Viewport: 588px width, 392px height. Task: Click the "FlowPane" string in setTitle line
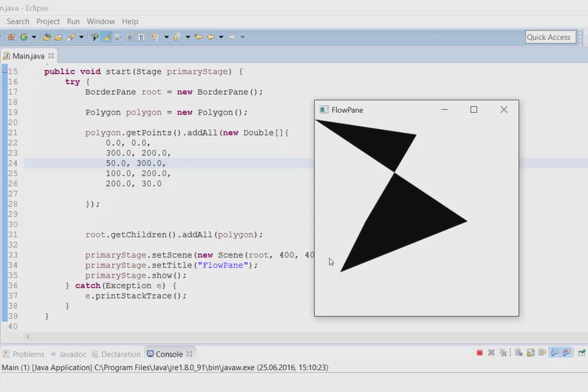pyautogui.click(x=222, y=265)
